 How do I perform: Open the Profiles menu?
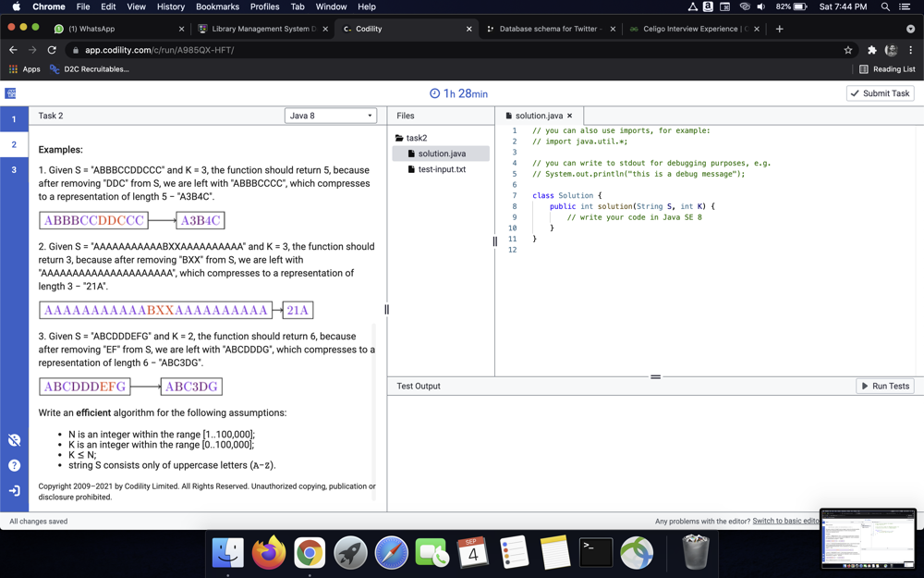click(264, 6)
